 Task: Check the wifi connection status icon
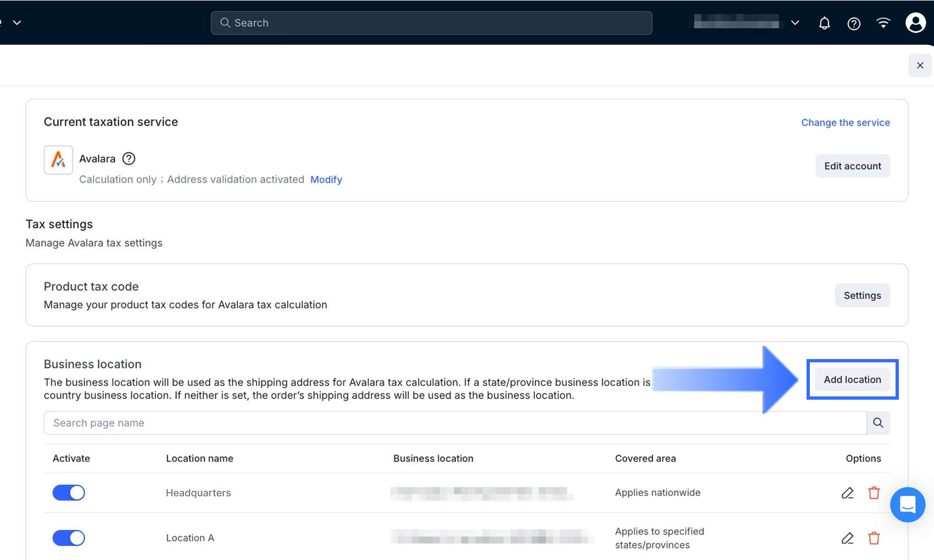(883, 23)
